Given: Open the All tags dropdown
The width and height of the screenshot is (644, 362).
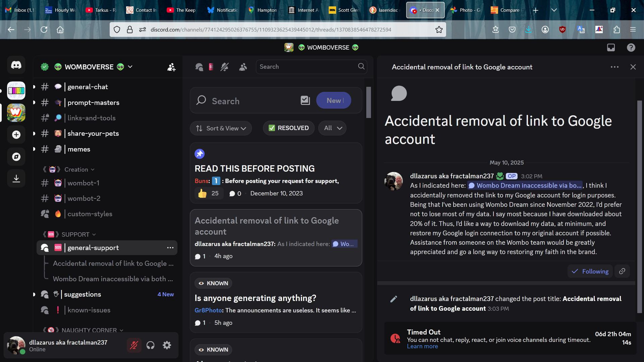Looking at the screenshot, I should [x=333, y=128].
